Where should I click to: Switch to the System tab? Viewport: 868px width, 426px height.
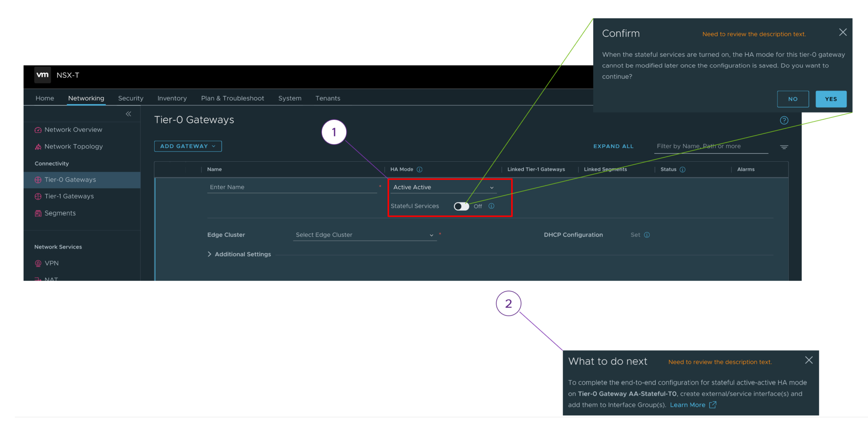(290, 98)
